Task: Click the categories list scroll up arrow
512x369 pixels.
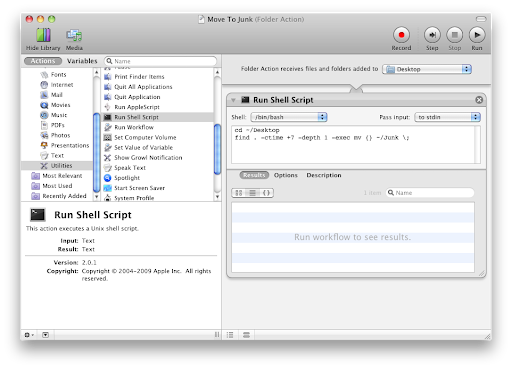Action: (96, 72)
